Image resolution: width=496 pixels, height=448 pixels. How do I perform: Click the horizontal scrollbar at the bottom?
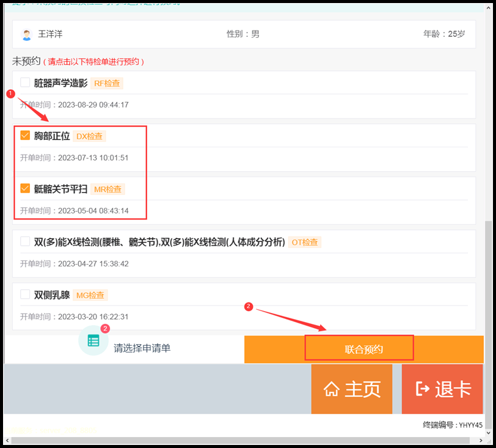click(x=244, y=439)
